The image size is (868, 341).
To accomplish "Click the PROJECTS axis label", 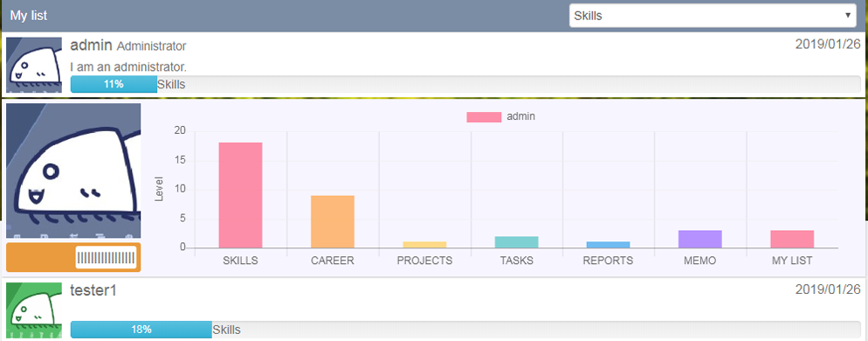I will (x=424, y=261).
